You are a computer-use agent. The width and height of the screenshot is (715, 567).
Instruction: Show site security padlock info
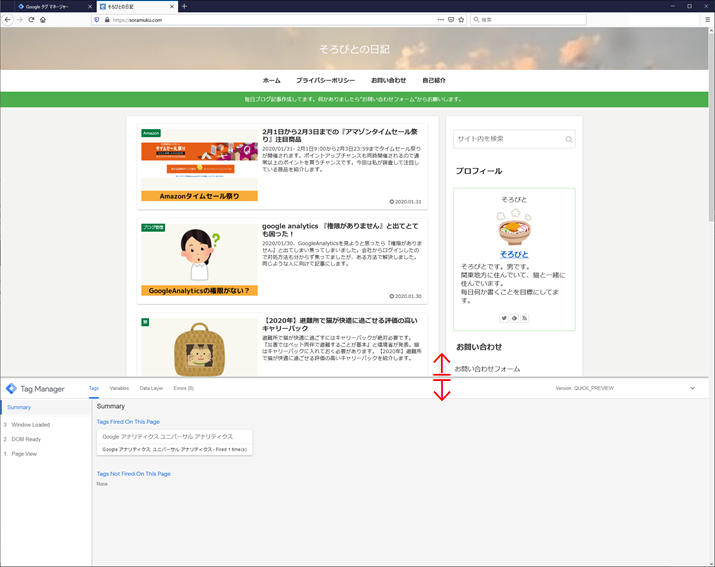(107, 20)
